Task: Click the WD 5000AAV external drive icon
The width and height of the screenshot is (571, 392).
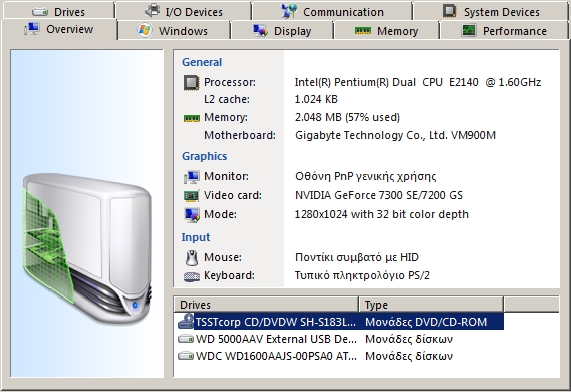Action: 186,339
